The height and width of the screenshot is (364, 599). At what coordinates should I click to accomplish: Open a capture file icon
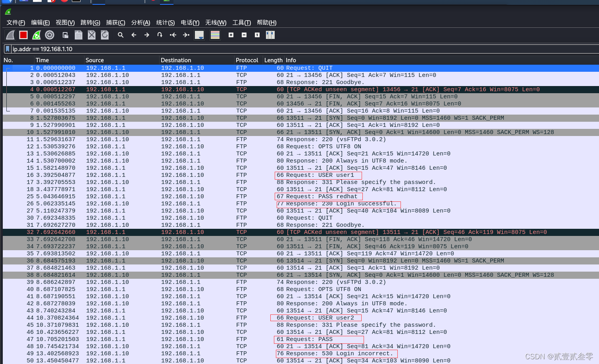coord(65,35)
